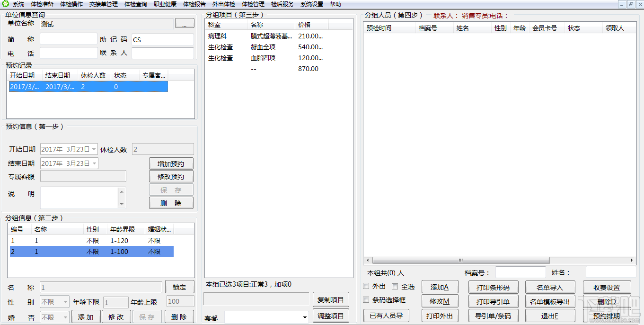Focus the 姓名 search field

tap(611, 272)
